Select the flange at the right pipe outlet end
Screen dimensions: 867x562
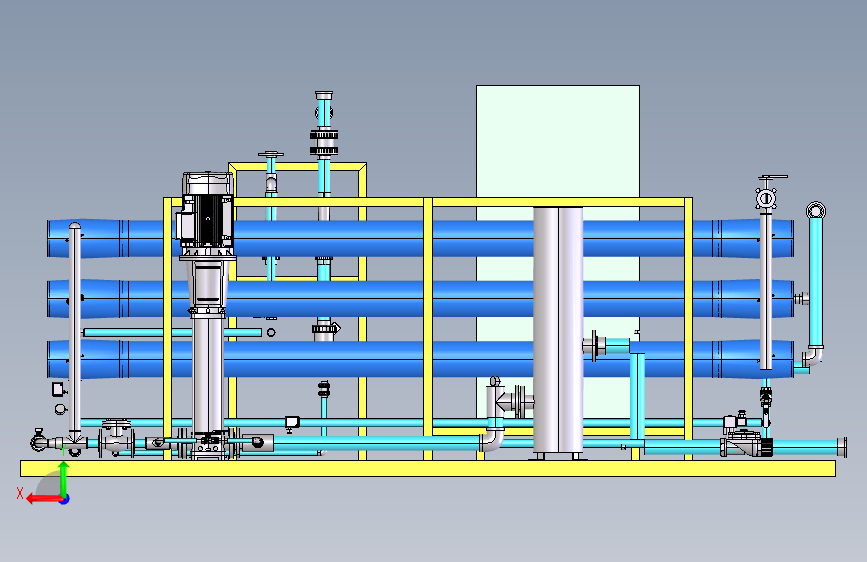pyautogui.click(x=842, y=447)
